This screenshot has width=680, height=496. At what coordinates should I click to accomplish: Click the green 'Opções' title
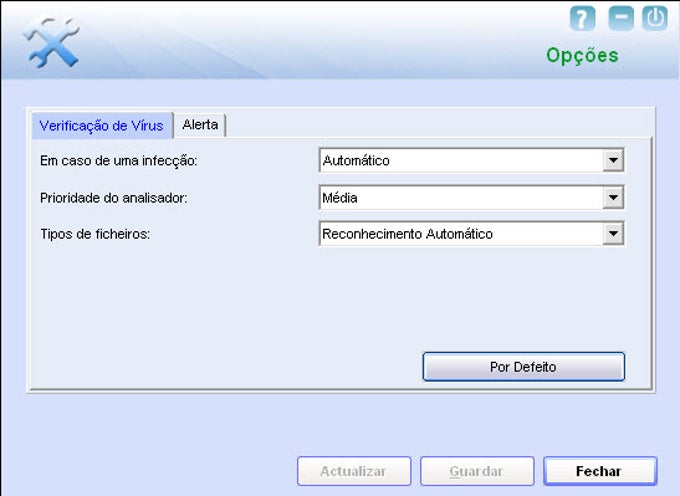[582, 56]
